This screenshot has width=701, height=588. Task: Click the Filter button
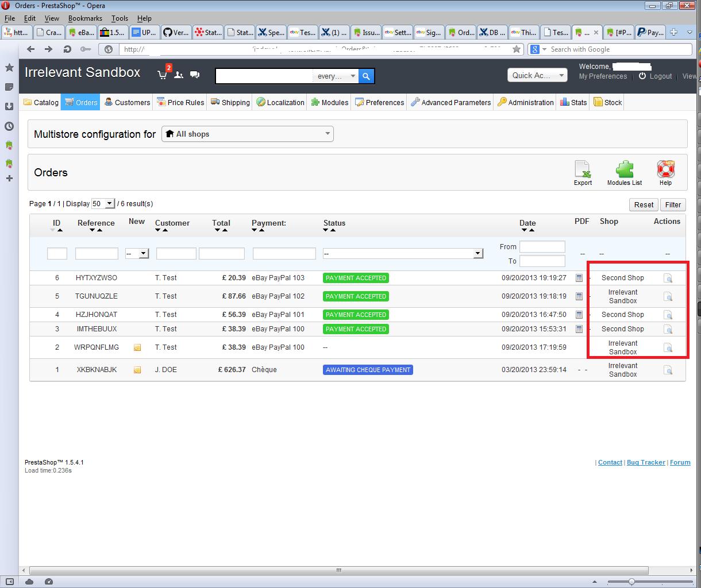point(673,204)
